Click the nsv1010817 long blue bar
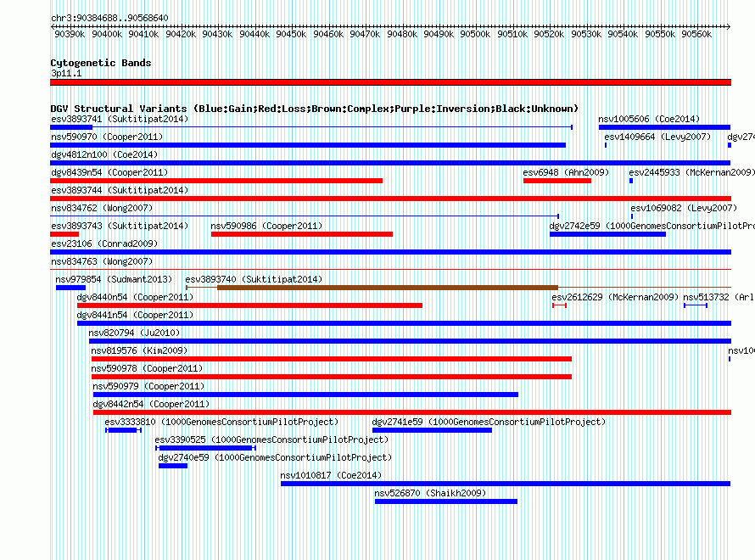The height and width of the screenshot is (560, 755). tap(506, 484)
